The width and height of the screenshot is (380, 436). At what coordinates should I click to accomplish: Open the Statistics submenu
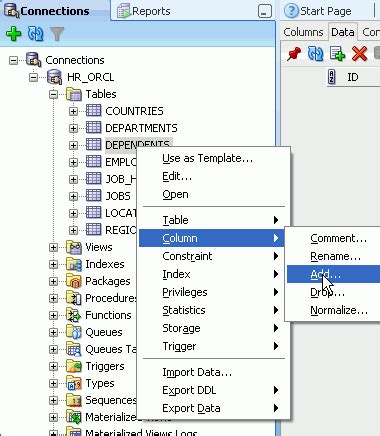click(x=212, y=310)
